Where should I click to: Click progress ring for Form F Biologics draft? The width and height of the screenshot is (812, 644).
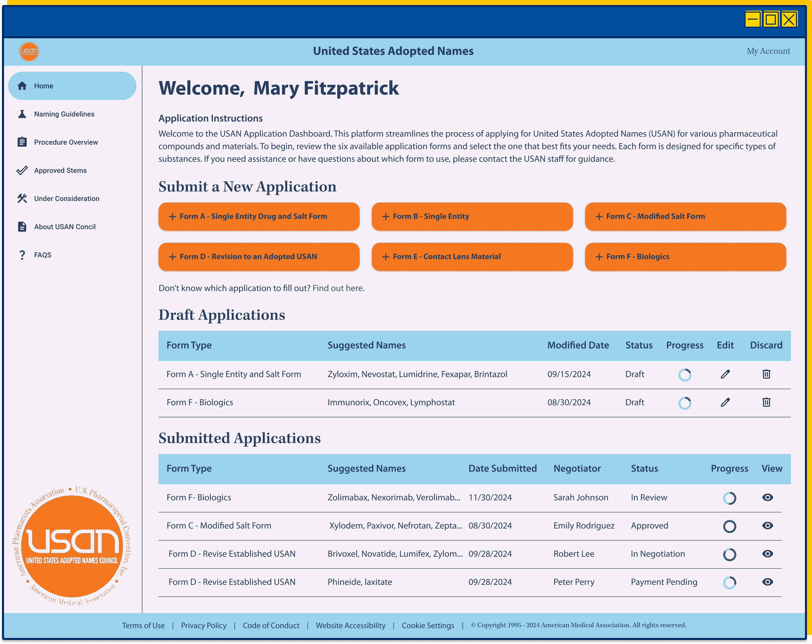click(685, 403)
